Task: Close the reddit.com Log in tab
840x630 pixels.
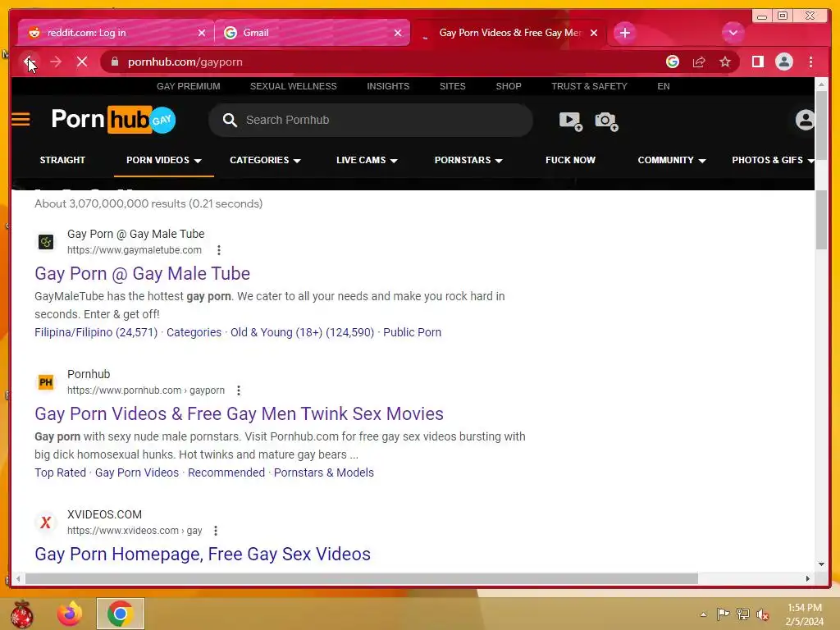Action: [x=202, y=33]
